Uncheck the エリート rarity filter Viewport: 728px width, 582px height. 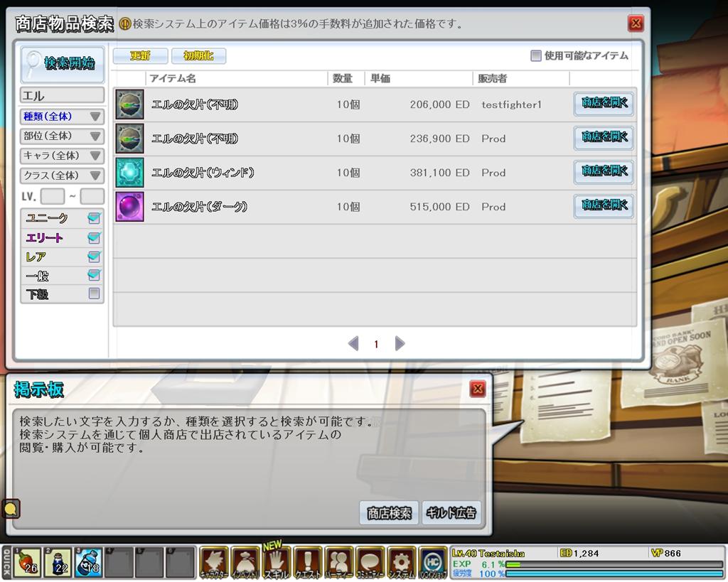coord(94,237)
